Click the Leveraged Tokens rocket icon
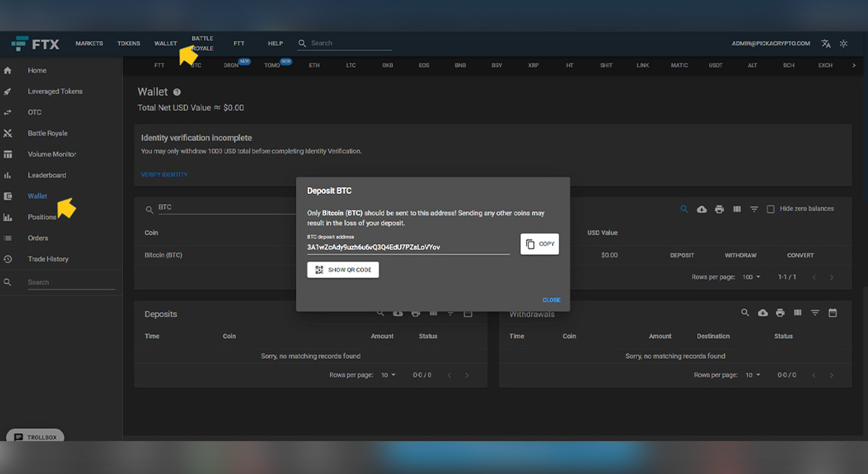This screenshot has height=474, width=868. [x=8, y=92]
